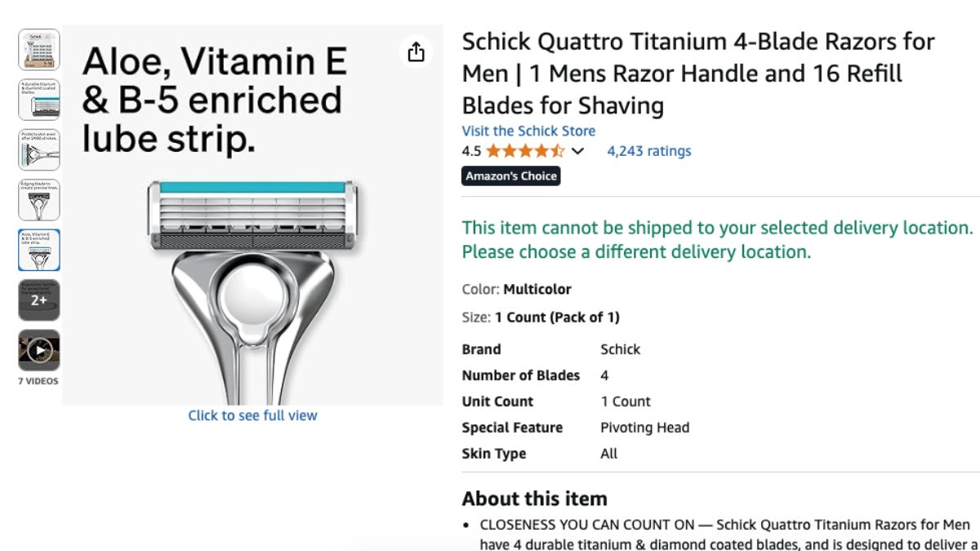Click the 'About this item' heading
Image resolution: width=980 pixels, height=551 pixels.
click(x=535, y=499)
